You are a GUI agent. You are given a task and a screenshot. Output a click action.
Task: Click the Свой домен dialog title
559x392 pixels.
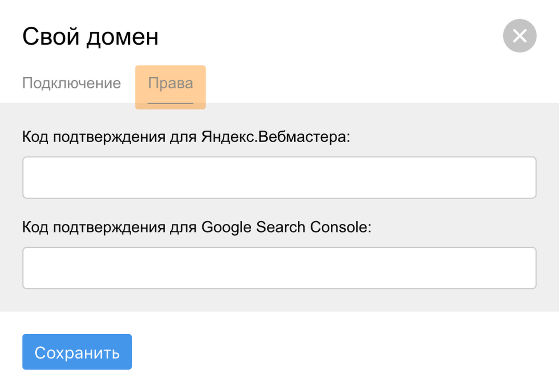(90, 37)
